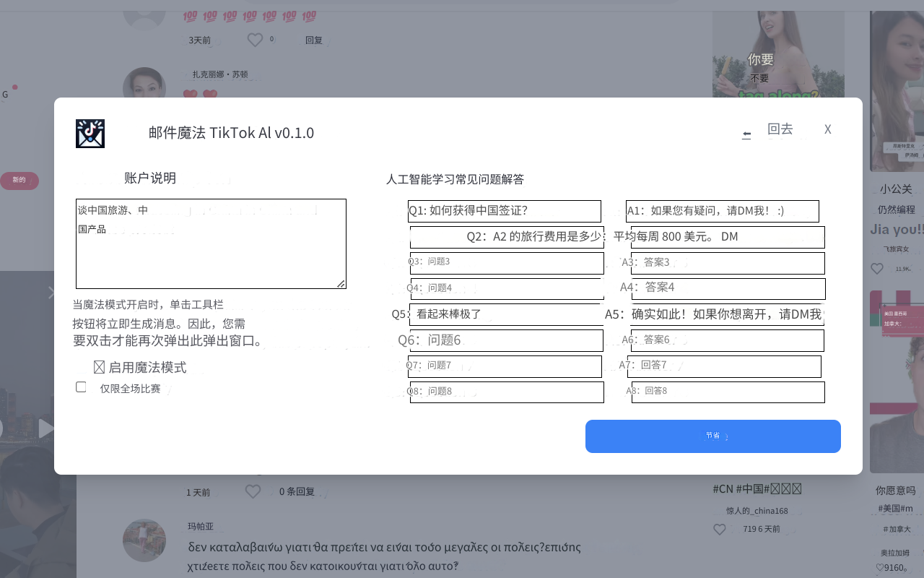
Task: Click the Q6 问题6 input field
Action: click(506, 340)
